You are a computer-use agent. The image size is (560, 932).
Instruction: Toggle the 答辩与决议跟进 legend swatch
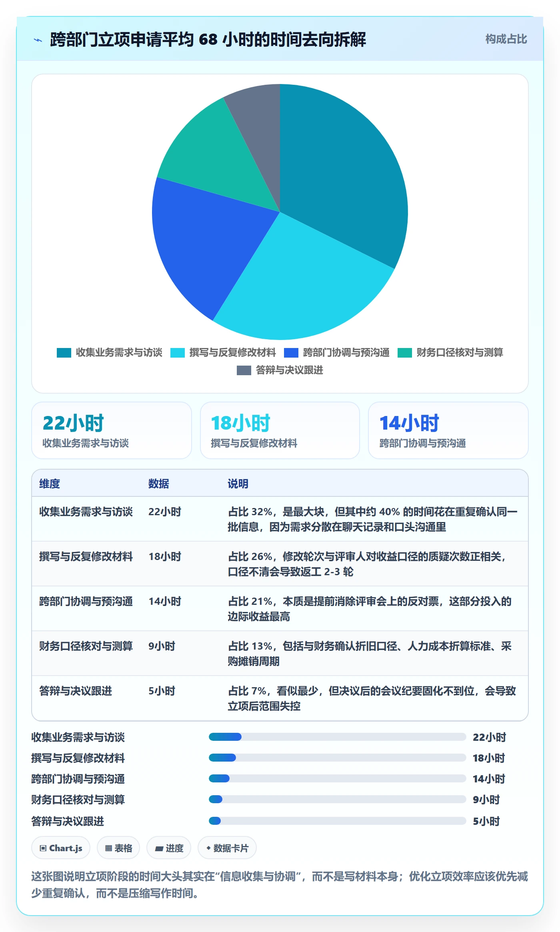[244, 370]
